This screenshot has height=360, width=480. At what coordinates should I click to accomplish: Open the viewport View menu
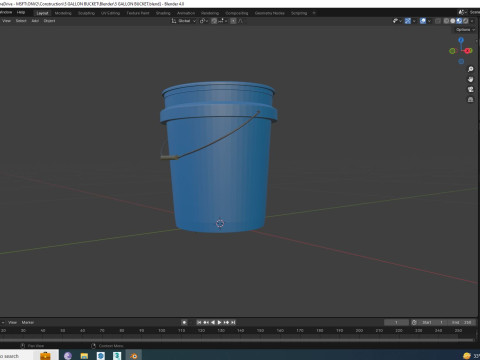(7, 21)
